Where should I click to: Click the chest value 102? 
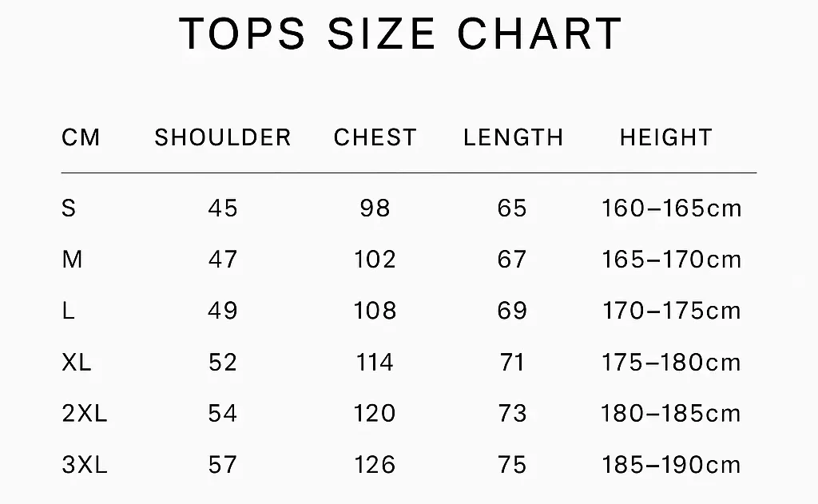(375, 260)
